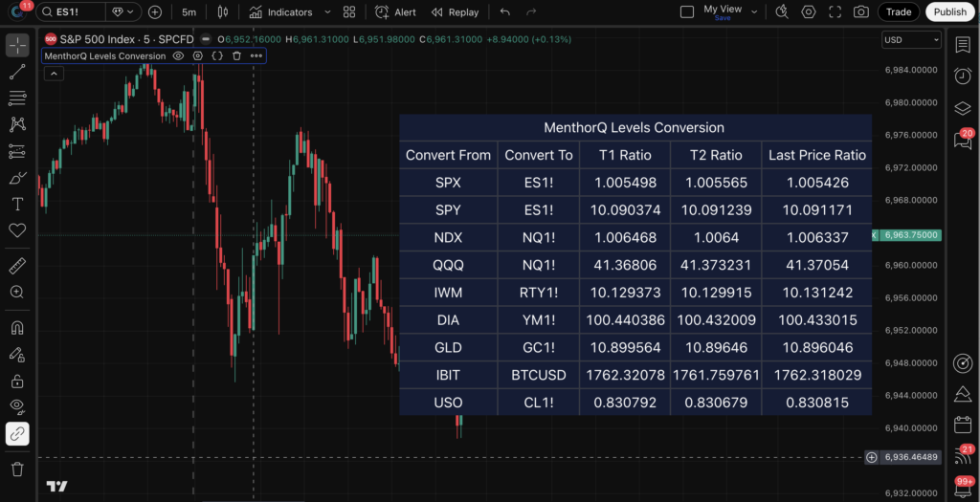Click the zoom in magnifier tool

point(17,293)
